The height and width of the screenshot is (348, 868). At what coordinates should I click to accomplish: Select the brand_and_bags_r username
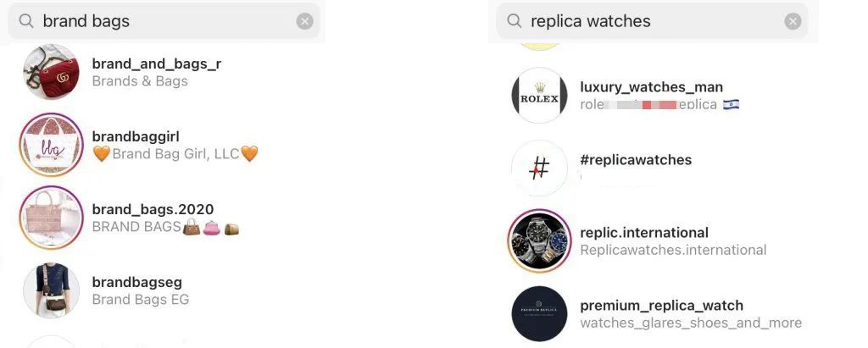click(x=157, y=64)
